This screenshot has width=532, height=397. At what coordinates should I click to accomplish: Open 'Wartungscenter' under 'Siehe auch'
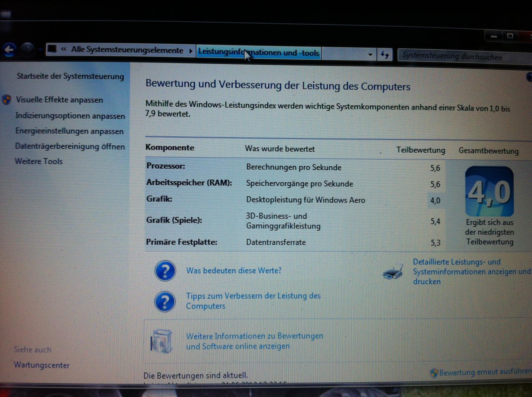42,365
